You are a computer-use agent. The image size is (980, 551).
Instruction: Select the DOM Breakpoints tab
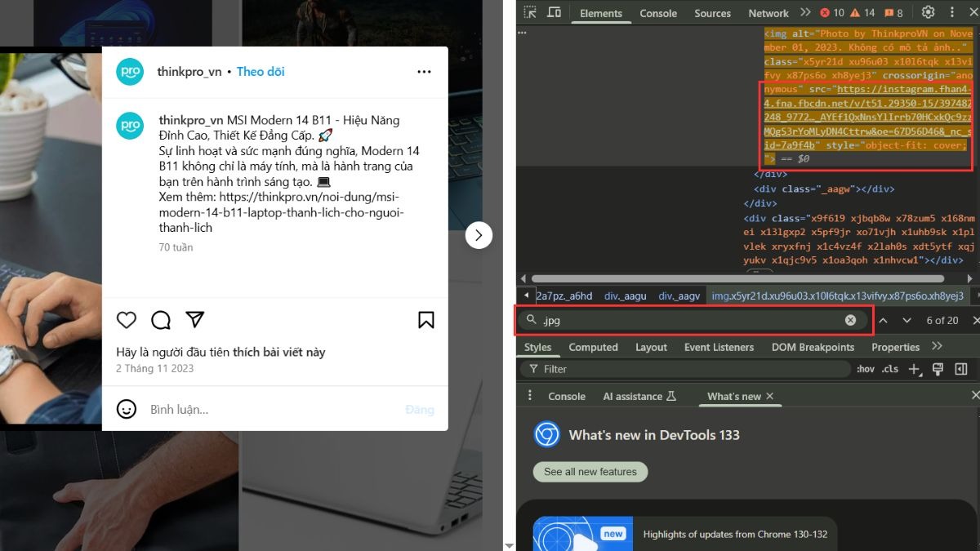[813, 347]
